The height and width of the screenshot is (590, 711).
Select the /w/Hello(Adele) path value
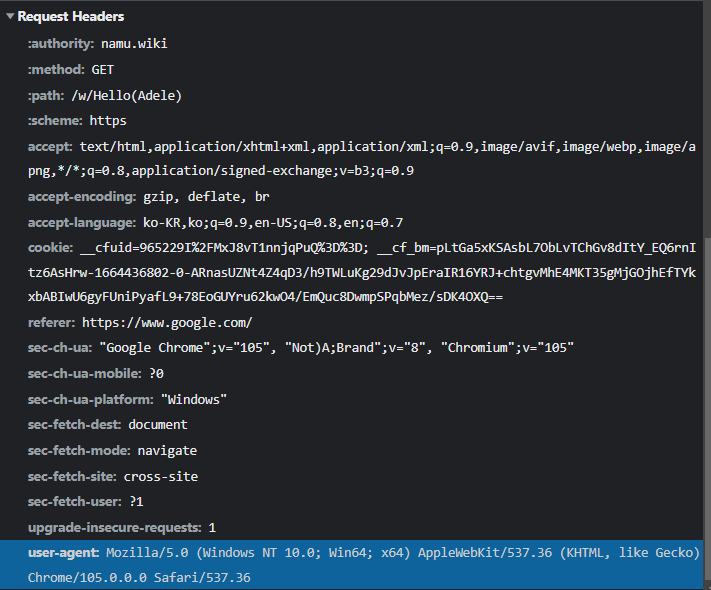[127, 96]
